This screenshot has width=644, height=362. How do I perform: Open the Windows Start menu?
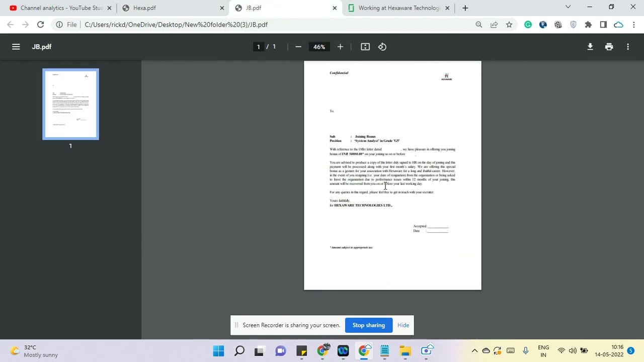point(218,351)
